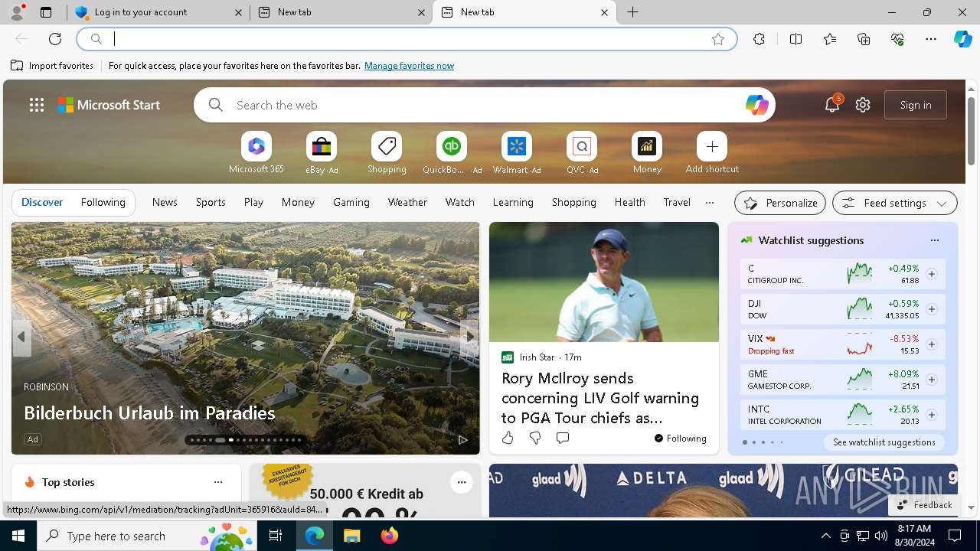Screen dimensions: 980x551
Task: Add DJI Dow to the watchlist
Action: tap(931, 309)
